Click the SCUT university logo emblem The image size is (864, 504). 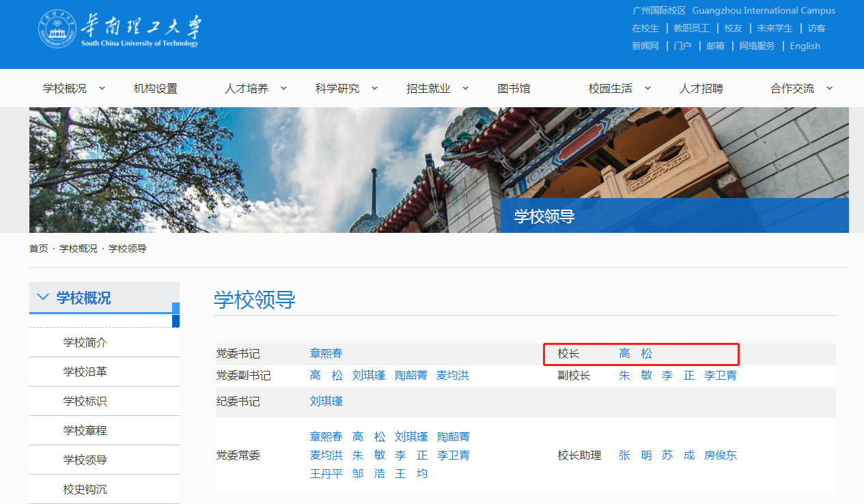[x=57, y=29]
